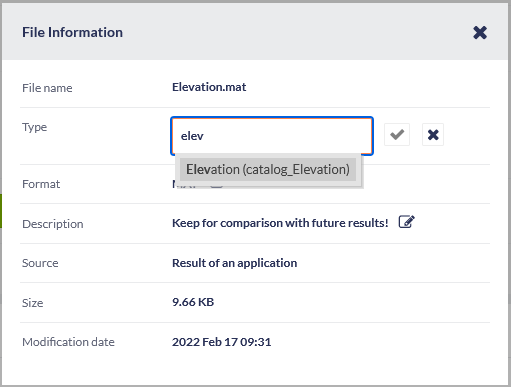The image size is (511, 387).
Task: Click the Elevation.mat file name value
Action: pyautogui.click(x=209, y=87)
